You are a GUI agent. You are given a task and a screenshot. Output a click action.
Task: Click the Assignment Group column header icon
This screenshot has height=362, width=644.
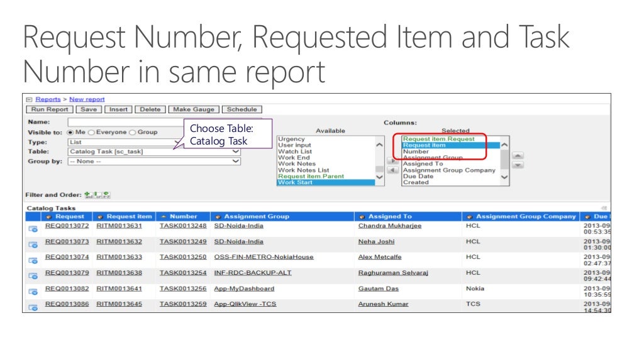(x=218, y=217)
